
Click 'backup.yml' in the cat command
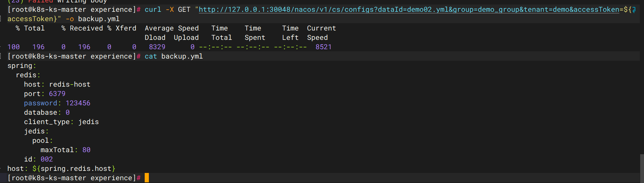pyautogui.click(x=182, y=56)
